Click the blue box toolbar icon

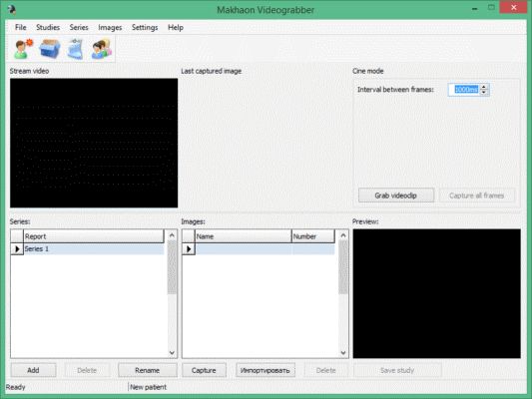50,49
